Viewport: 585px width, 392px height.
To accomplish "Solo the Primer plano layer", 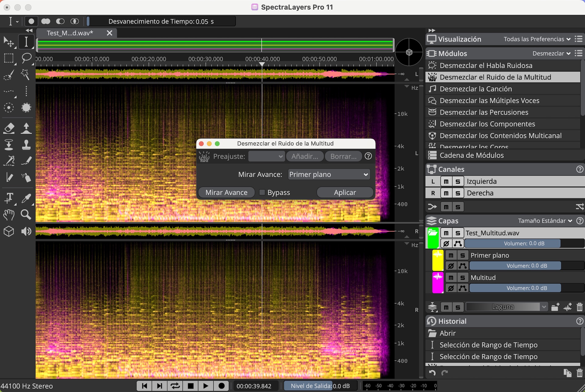I will [x=463, y=255].
